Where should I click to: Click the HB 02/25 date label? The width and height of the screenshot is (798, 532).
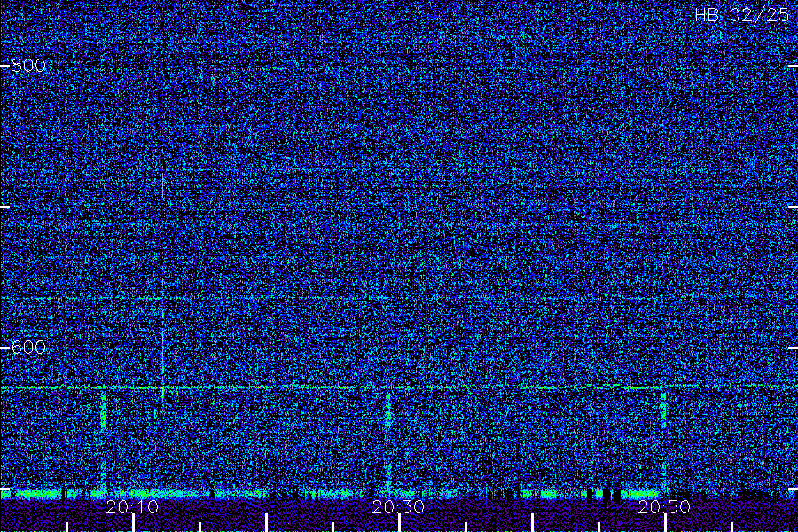click(x=742, y=15)
